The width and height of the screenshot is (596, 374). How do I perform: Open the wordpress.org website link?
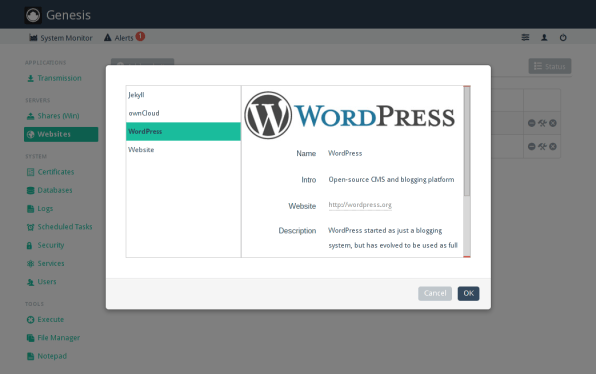pyautogui.click(x=360, y=205)
